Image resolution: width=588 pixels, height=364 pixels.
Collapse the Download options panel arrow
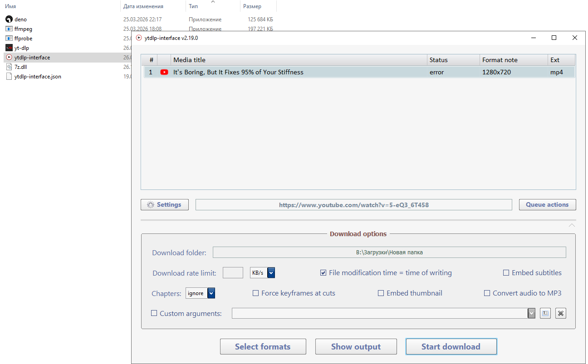click(572, 225)
